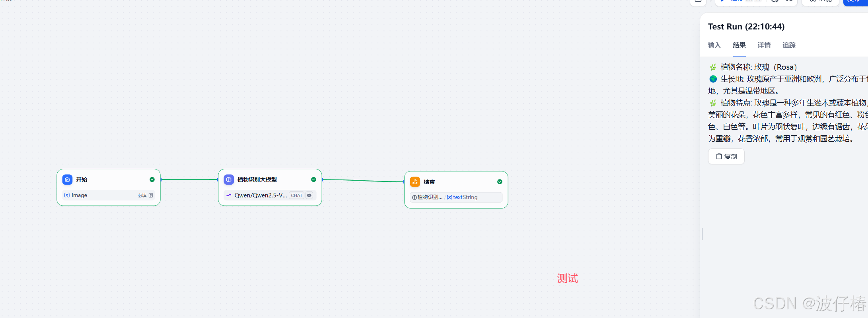868x318 pixels.
Task: Click the 植物特点 result line
Action: 788,121
